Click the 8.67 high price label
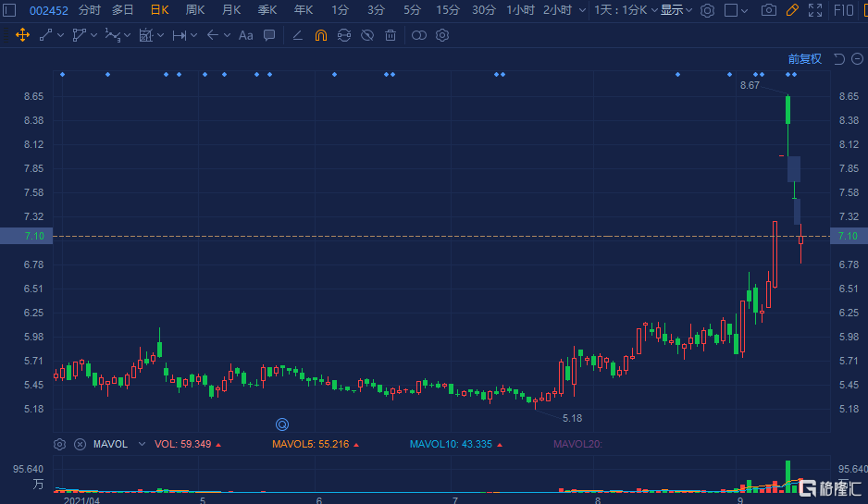 tap(750, 85)
